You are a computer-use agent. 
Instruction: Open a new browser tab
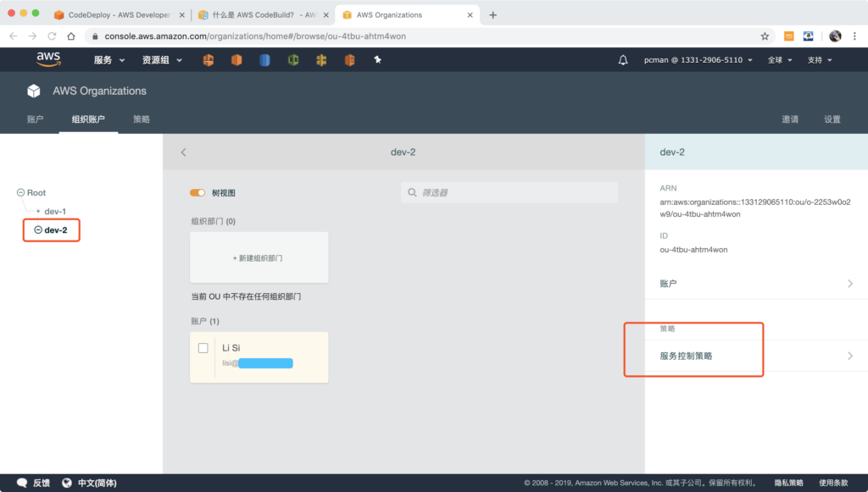pyautogui.click(x=492, y=15)
